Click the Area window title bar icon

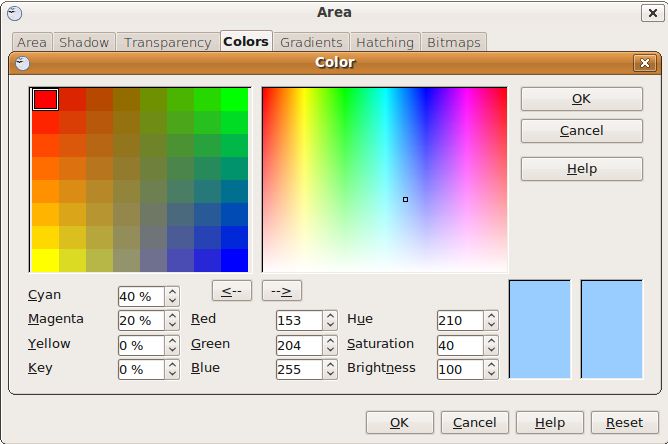[15, 14]
